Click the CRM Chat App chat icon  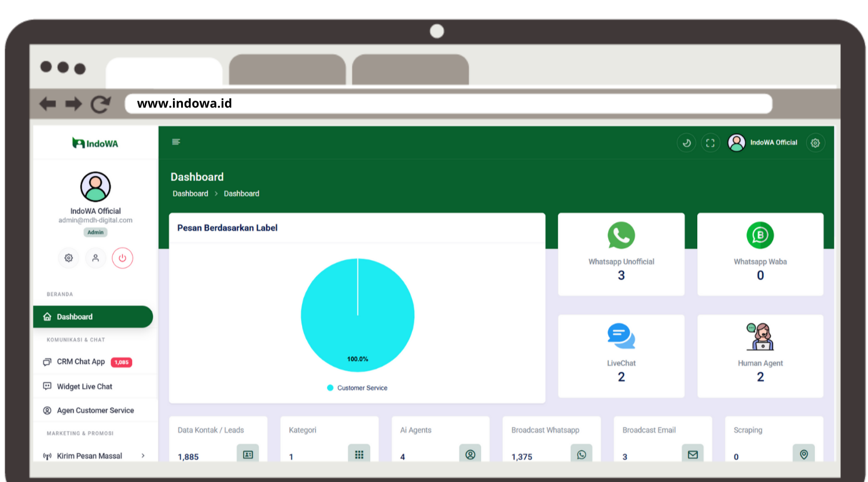tap(47, 362)
